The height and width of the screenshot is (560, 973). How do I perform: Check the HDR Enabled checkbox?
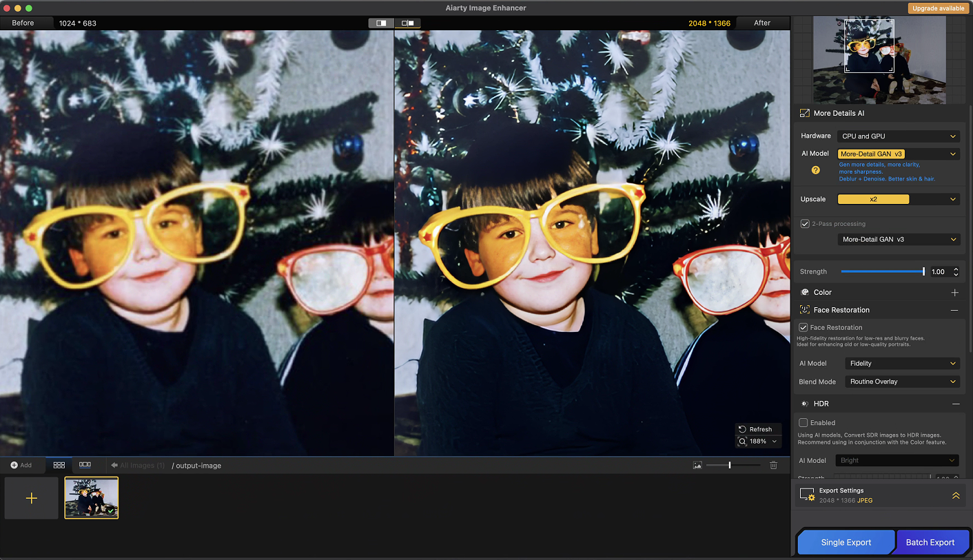pos(803,423)
